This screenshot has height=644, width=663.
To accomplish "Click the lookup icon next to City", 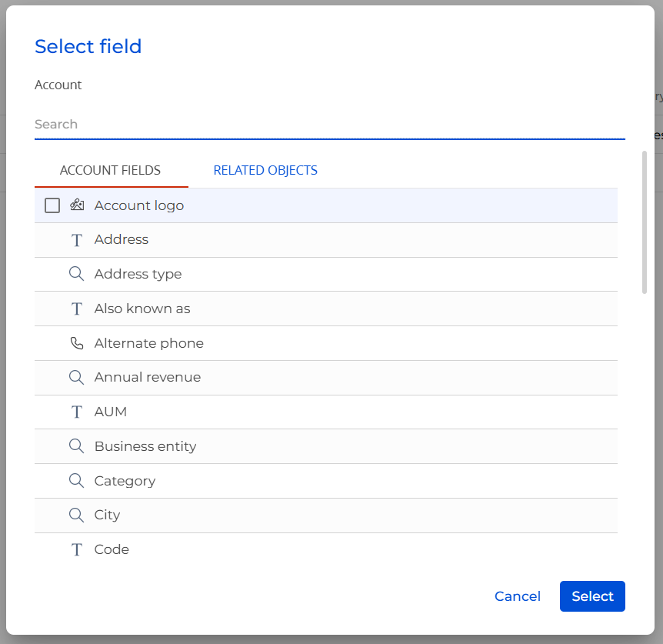I will (77, 515).
